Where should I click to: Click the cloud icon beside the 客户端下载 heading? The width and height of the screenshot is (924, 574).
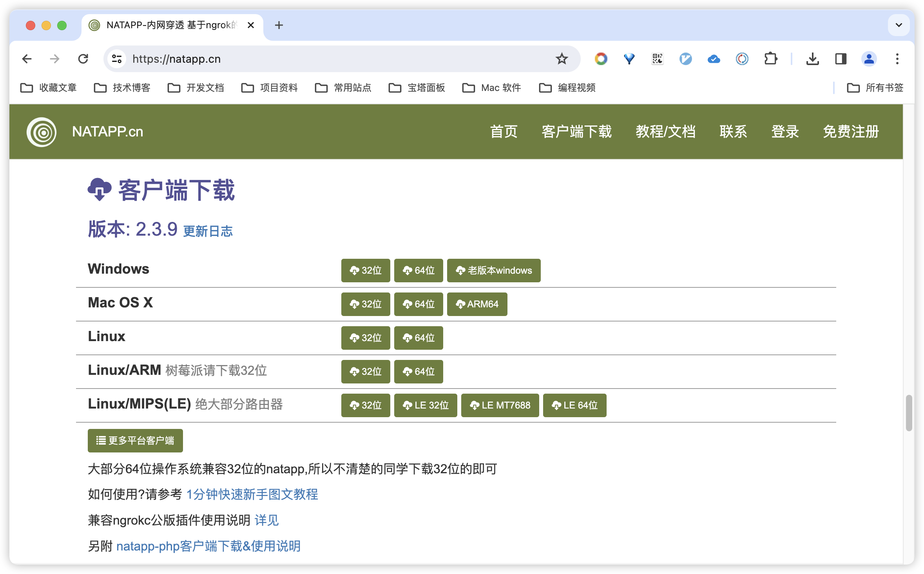[100, 190]
